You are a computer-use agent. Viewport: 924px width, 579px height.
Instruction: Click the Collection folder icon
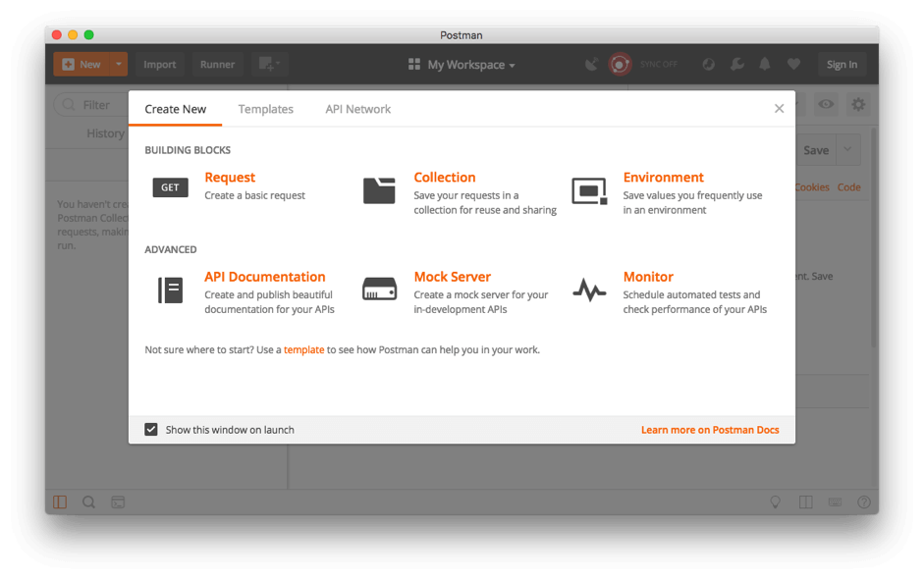point(379,189)
